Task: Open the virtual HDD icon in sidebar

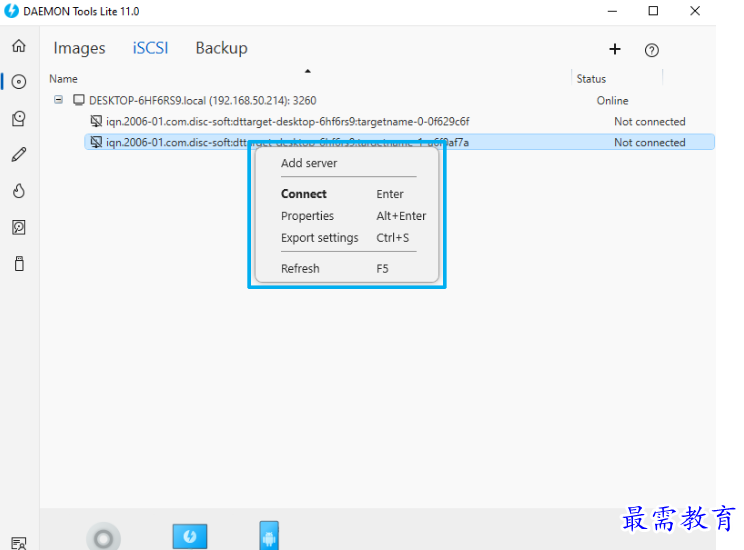Action: [19, 227]
